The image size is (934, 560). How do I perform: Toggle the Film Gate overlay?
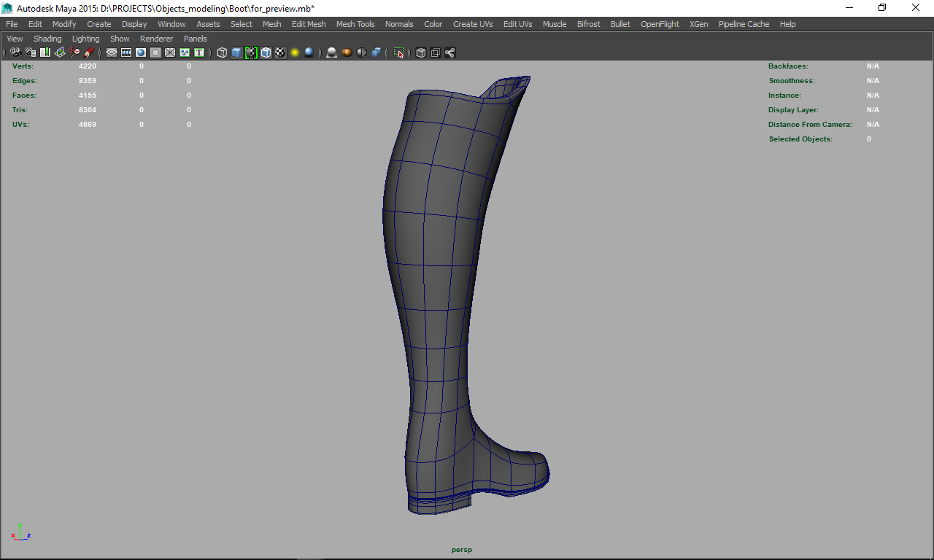click(126, 52)
